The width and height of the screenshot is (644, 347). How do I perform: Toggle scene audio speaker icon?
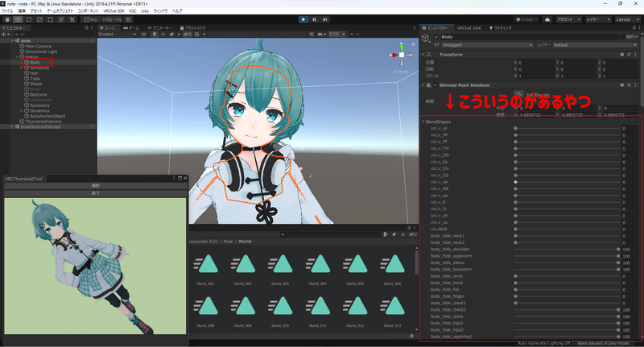(163, 34)
